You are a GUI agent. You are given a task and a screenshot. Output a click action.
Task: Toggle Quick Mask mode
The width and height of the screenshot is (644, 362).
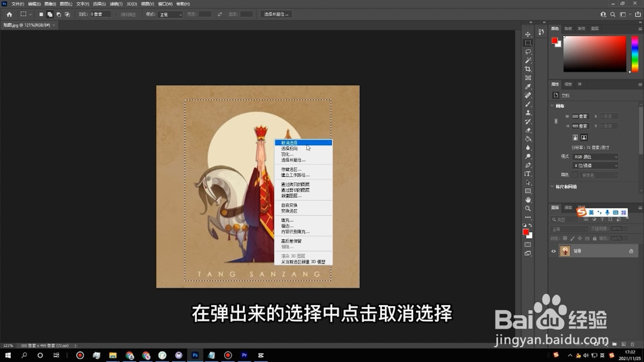pos(528,245)
